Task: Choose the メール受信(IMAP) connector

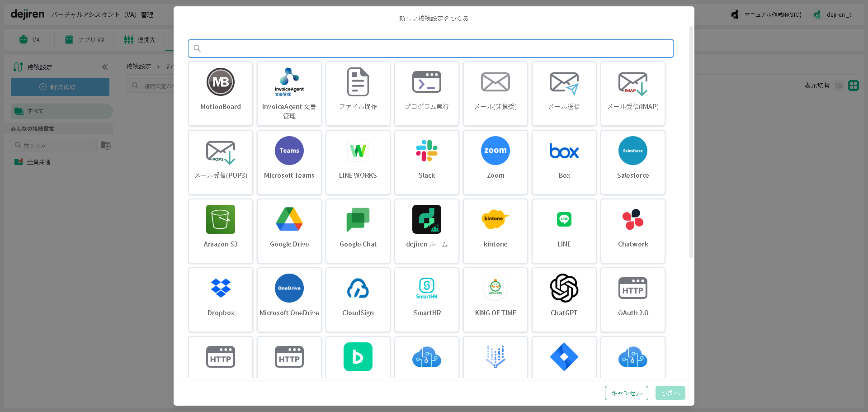Action: click(632, 94)
